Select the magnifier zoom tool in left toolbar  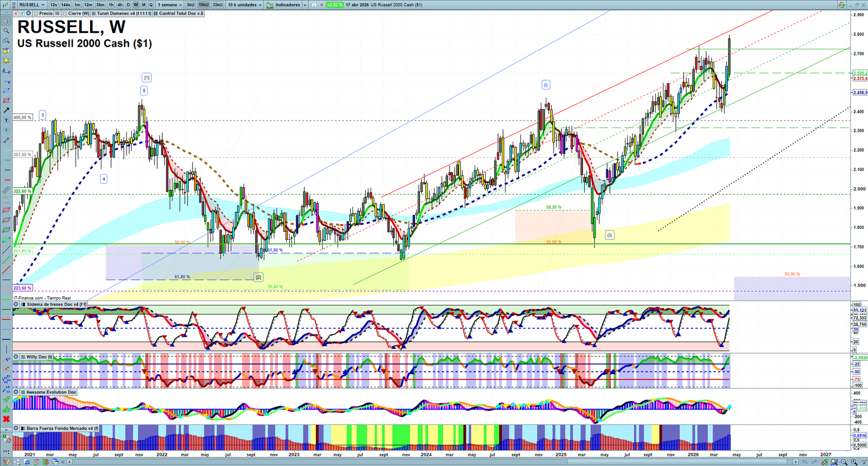coord(7,31)
